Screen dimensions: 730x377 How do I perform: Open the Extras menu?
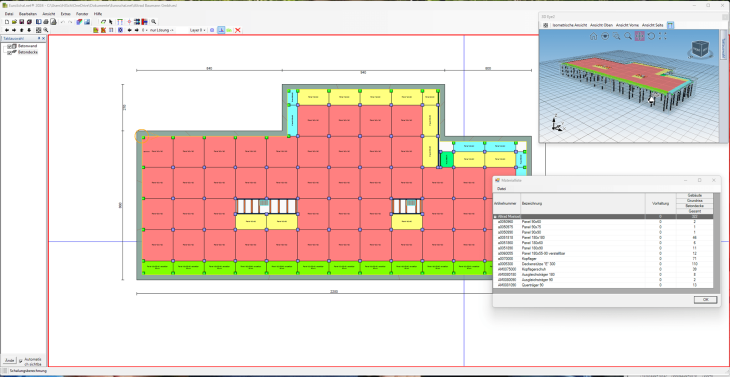tap(66, 14)
